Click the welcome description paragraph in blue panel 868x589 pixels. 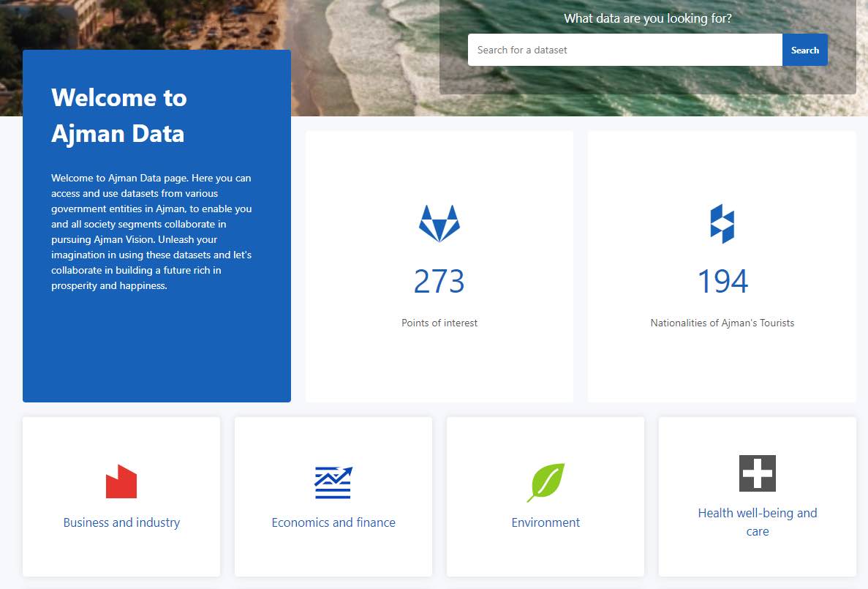(152, 232)
